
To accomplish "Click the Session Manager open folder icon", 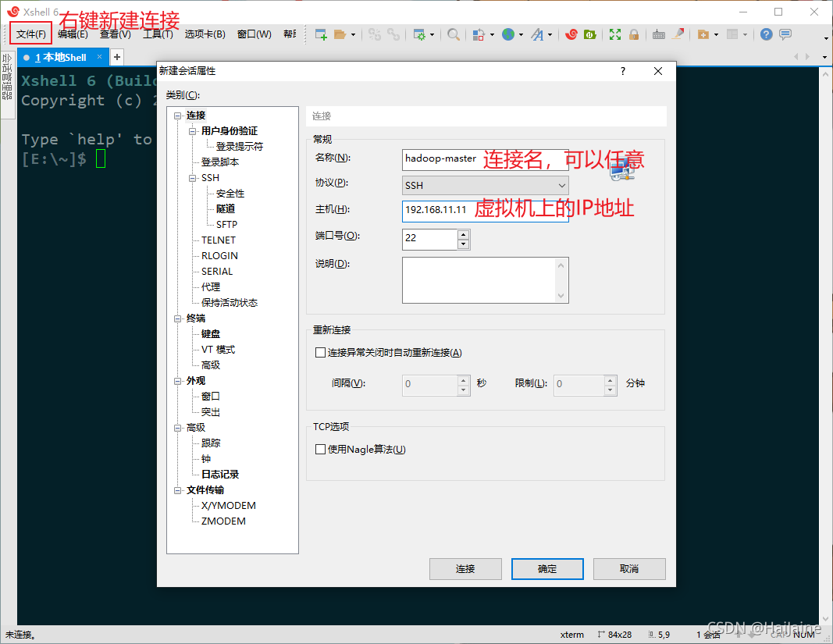I will coord(340,34).
